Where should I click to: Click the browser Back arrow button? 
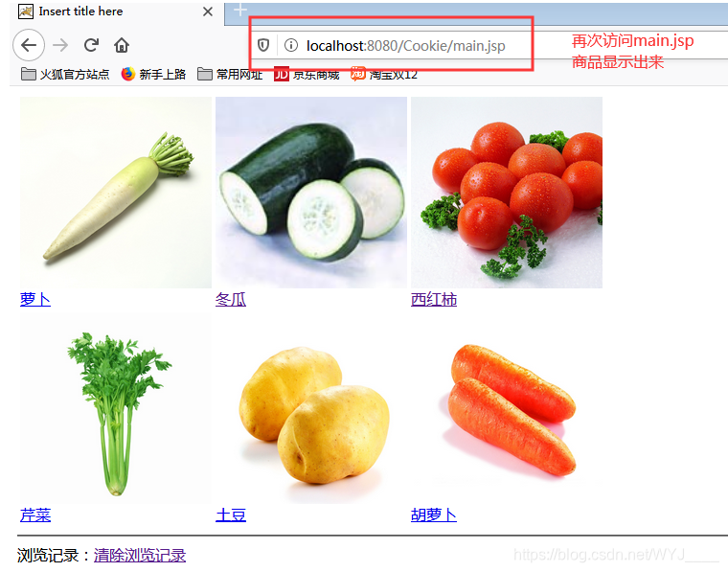pyautogui.click(x=29, y=45)
